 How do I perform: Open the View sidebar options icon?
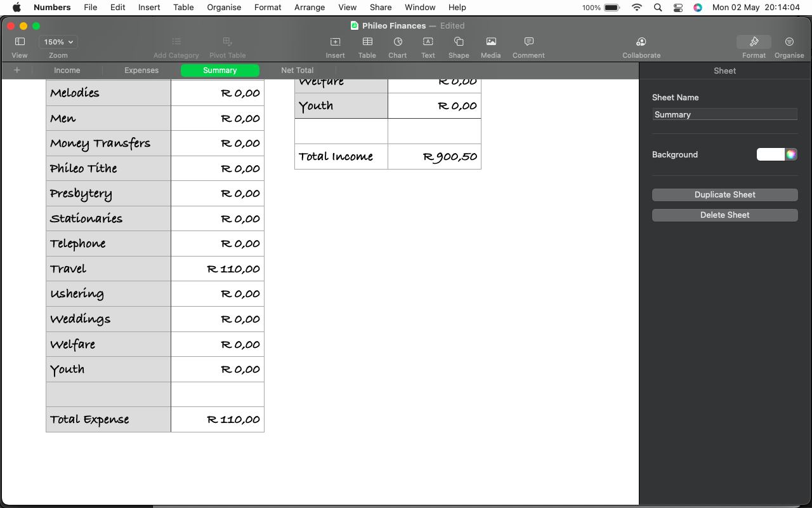pos(20,42)
